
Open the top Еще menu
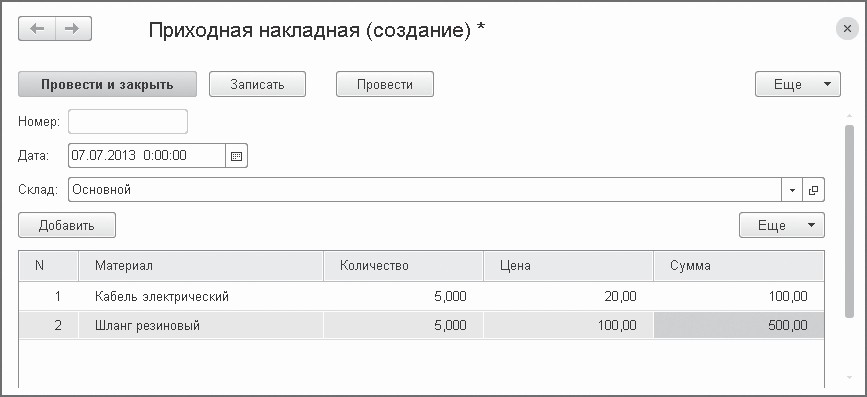pos(798,85)
